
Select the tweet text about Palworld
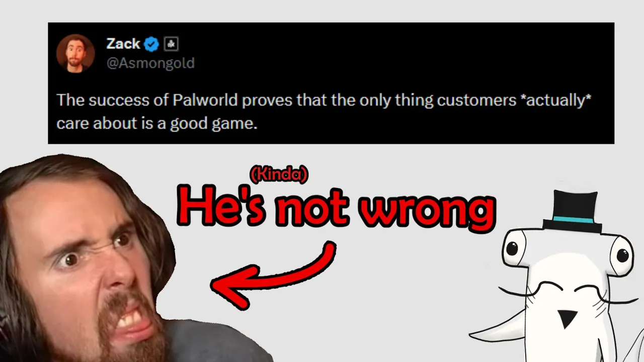point(324,112)
